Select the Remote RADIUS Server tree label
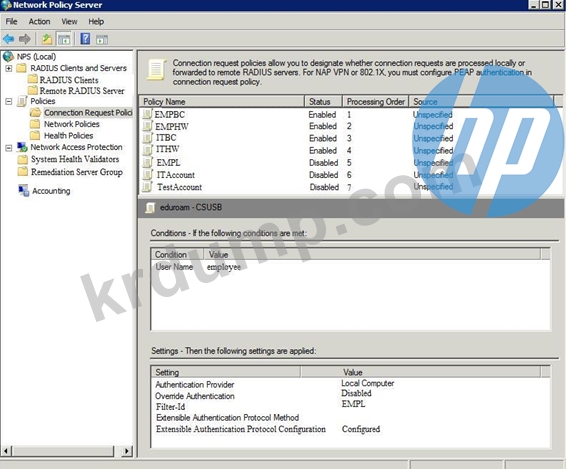 (x=82, y=91)
